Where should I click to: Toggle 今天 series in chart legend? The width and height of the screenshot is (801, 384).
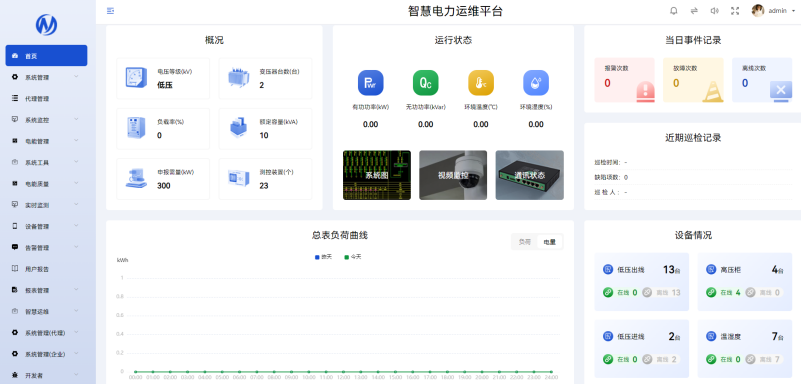point(353,257)
